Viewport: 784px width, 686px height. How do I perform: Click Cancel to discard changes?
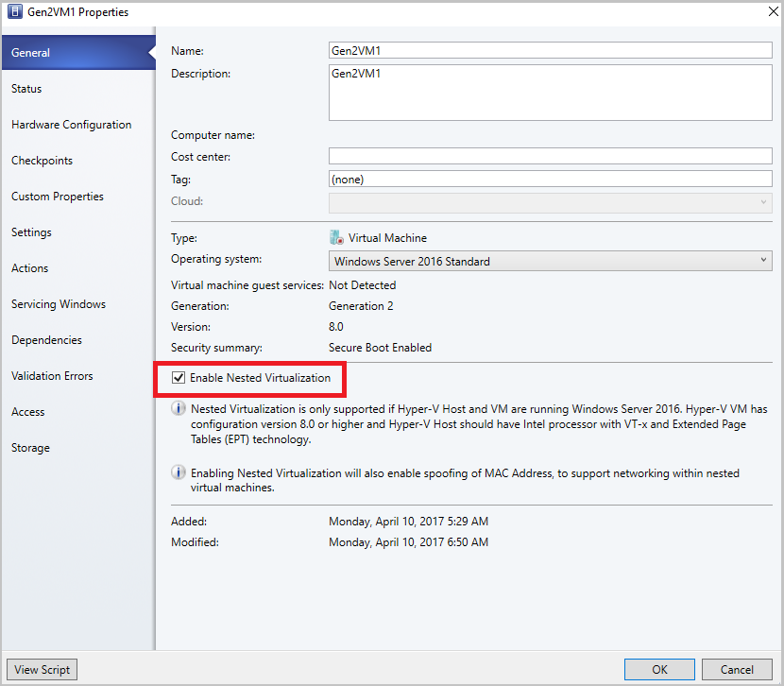pyautogui.click(x=737, y=669)
